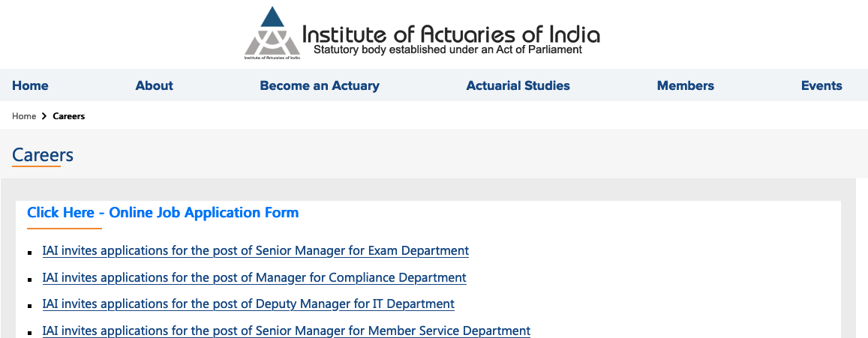Open the Senior Manager Member Service Department posting
Image resolution: width=868 pixels, height=338 pixels.
pyautogui.click(x=286, y=331)
